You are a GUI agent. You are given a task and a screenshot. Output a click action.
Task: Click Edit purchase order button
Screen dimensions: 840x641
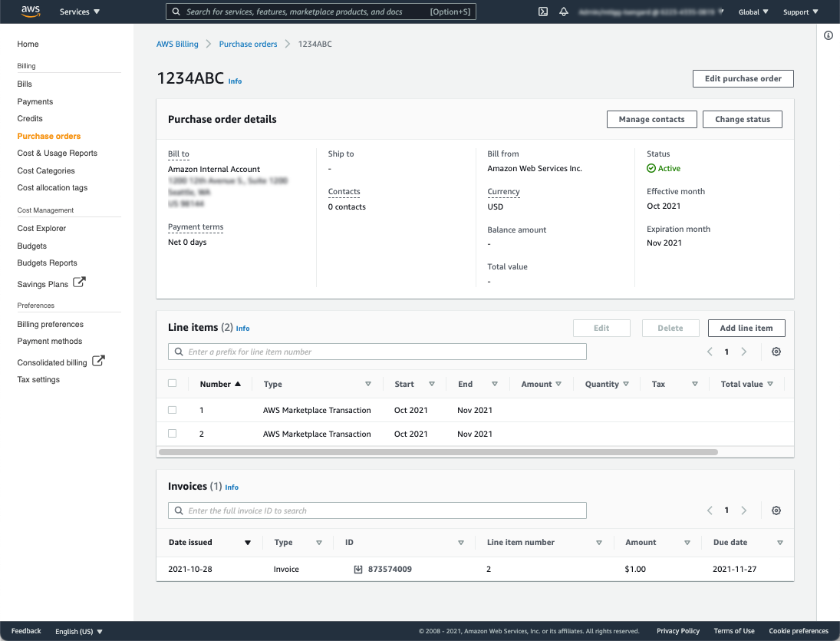(743, 78)
